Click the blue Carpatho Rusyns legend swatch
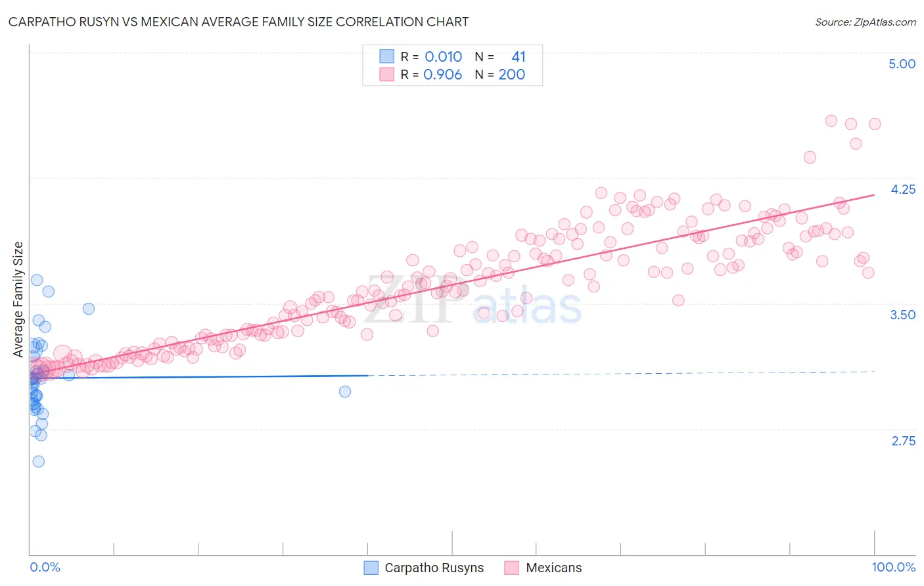This screenshot has height=586, width=924. tap(371, 568)
